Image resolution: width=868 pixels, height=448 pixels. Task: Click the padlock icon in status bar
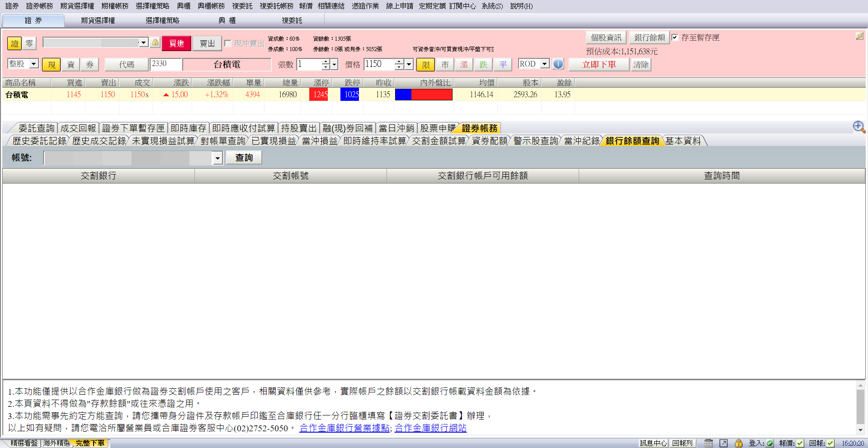tap(738, 443)
